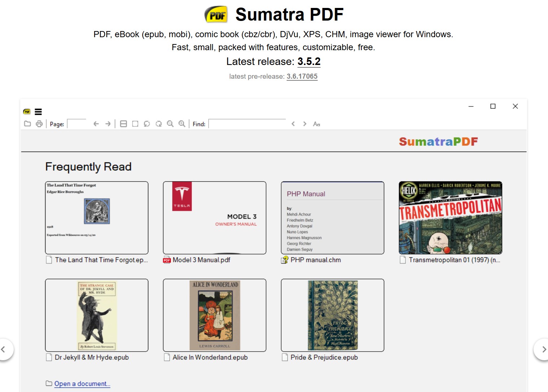Viewport: 548px width, 392px height.
Task: Click the Sumatra PDF logo at page top
Action: click(216, 14)
